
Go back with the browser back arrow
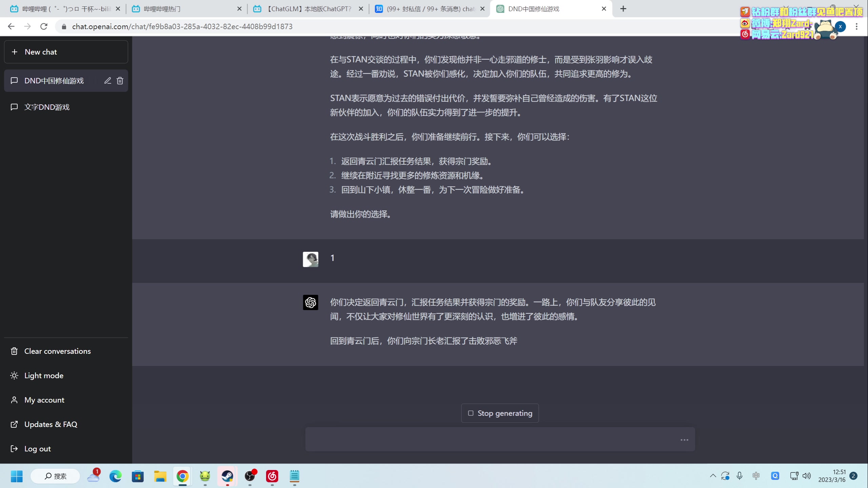[x=11, y=26]
